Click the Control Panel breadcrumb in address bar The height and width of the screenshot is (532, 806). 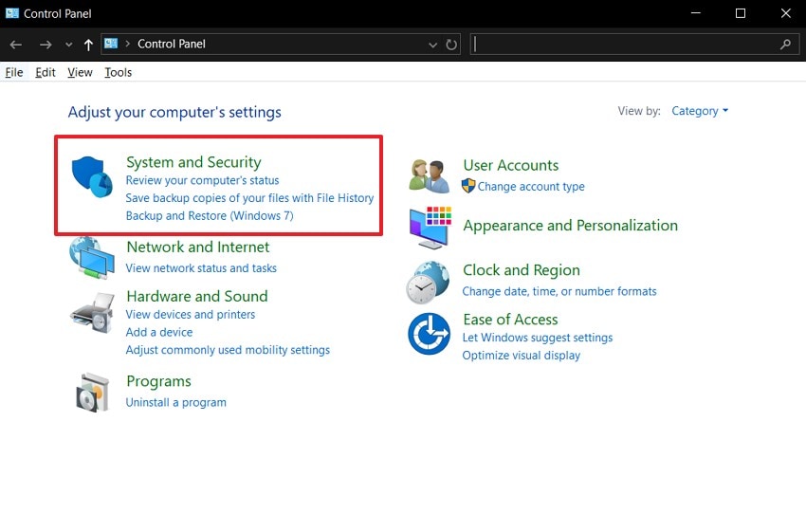pos(172,45)
